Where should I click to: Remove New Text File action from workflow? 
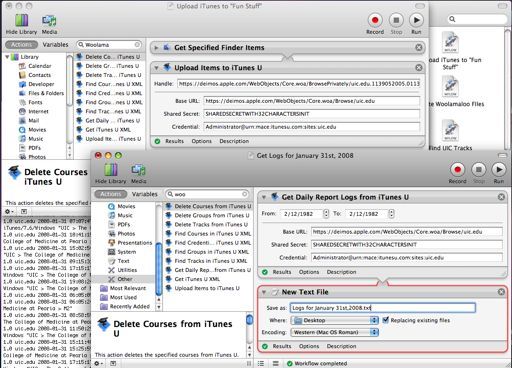[501, 292]
